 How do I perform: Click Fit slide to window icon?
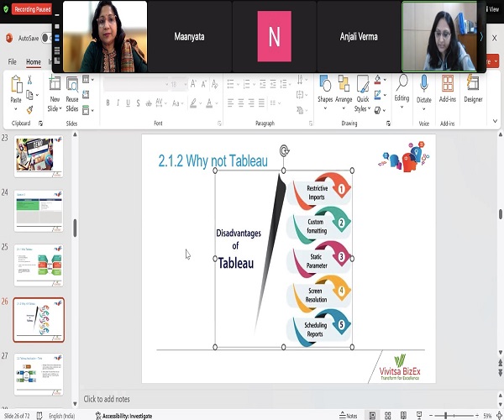click(x=500, y=416)
